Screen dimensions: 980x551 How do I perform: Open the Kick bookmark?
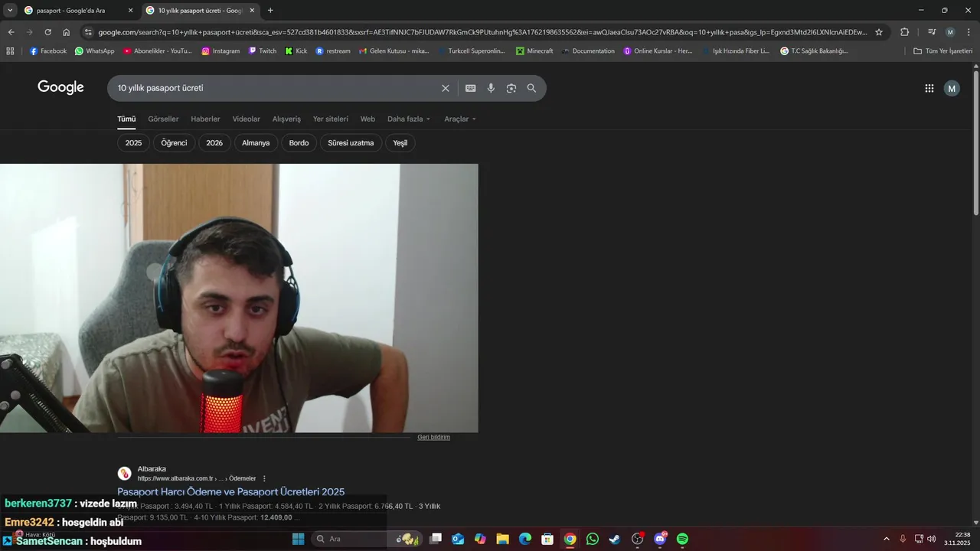coord(296,51)
